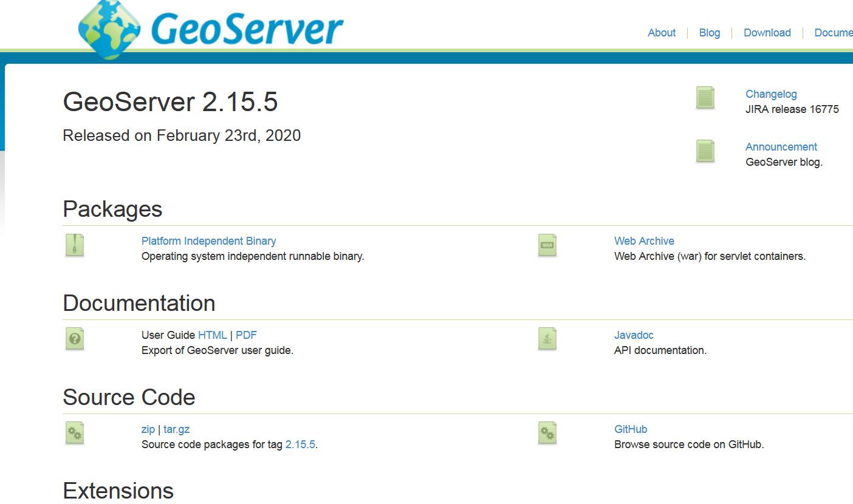Open the Documentation menu item
853x504 pixels.
(x=834, y=33)
